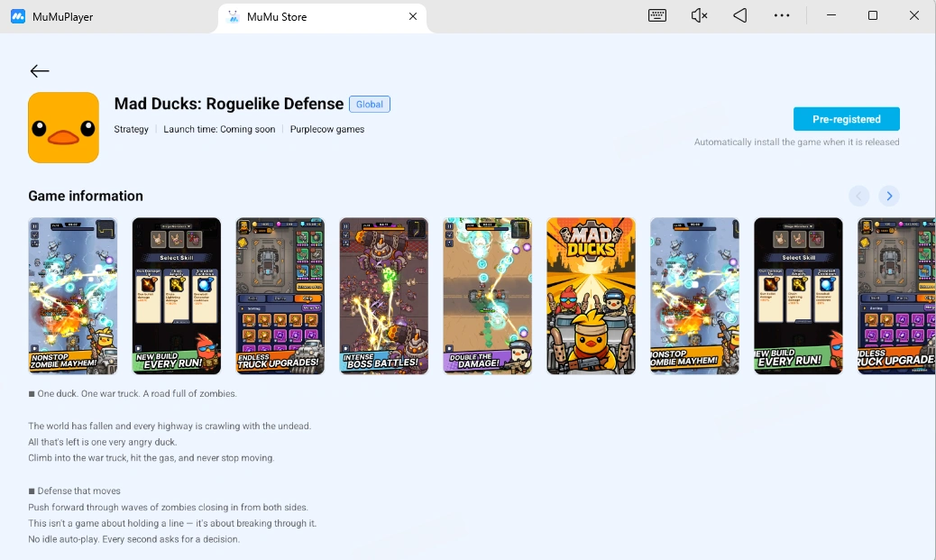Click the Pre-registered button

(x=847, y=119)
